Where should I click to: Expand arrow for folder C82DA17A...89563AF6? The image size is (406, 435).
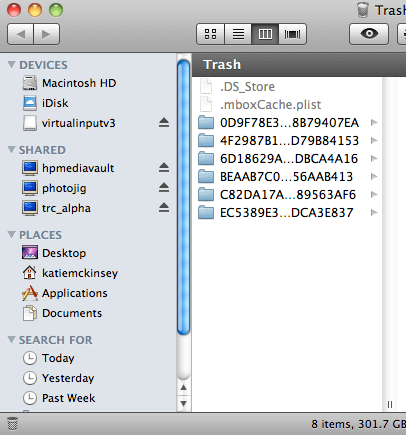point(374,195)
